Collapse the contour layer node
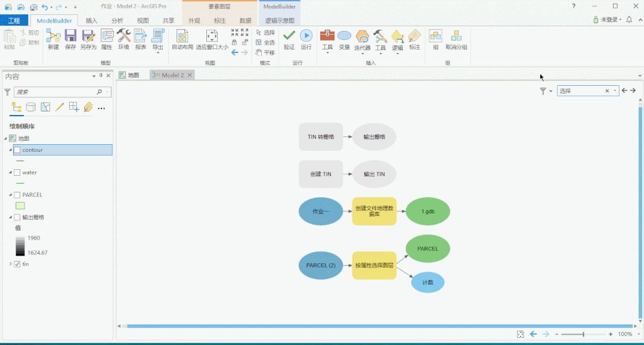The height and width of the screenshot is (345, 644). click(x=11, y=150)
